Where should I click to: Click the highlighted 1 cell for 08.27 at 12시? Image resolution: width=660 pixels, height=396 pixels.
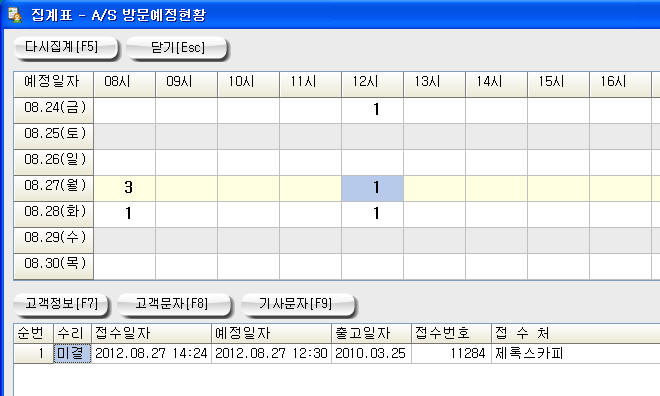(372, 188)
